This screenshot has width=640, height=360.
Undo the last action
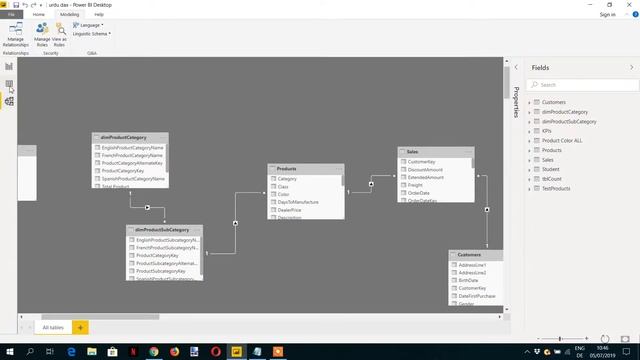coord(25,5)
